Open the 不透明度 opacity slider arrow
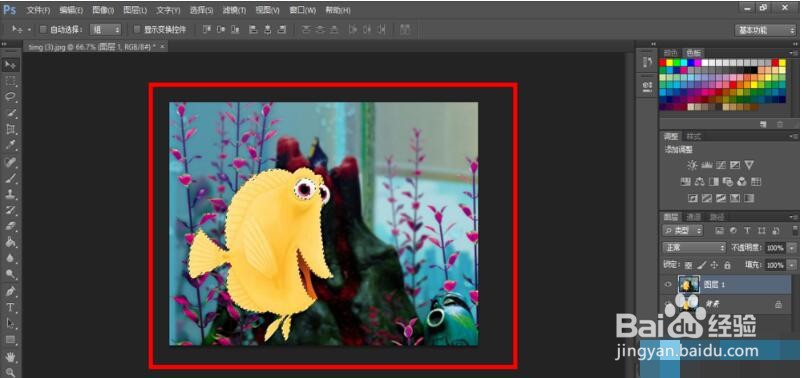Viewport: 802px width, 378px height. pyautogui.click(x=791, y=248)
